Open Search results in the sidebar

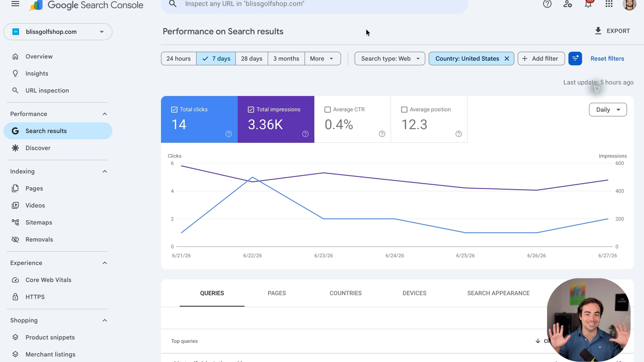[58, 131]
